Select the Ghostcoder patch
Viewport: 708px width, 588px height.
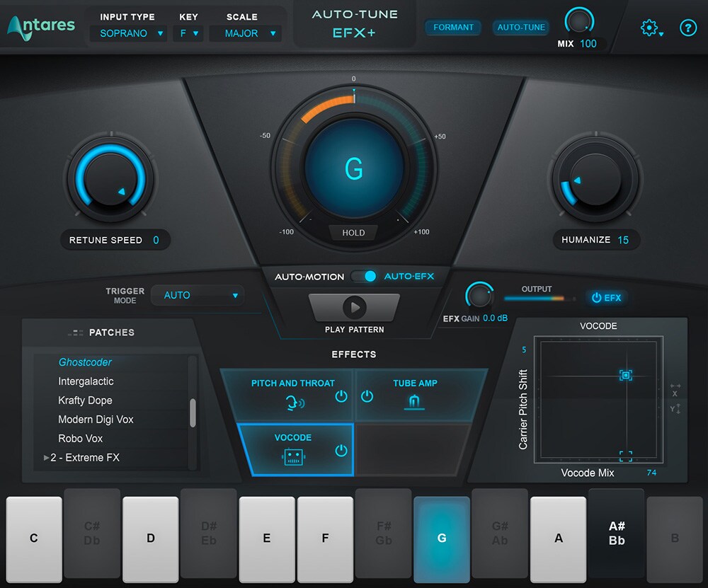pyautogui.click(x=85, y=362)
